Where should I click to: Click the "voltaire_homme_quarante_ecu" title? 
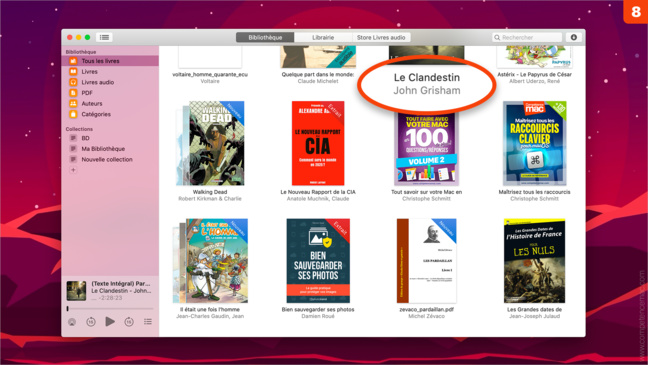click(210, 74)
